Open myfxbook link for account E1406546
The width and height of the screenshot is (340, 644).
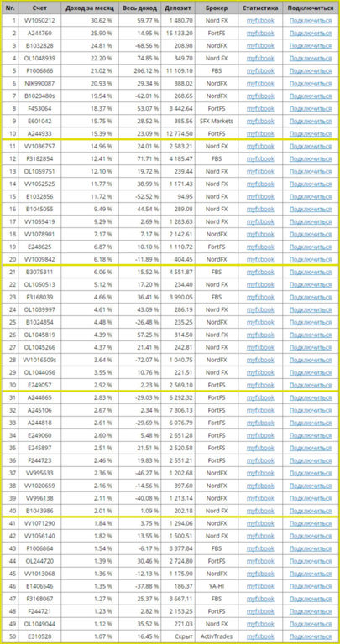coord(260,586)
